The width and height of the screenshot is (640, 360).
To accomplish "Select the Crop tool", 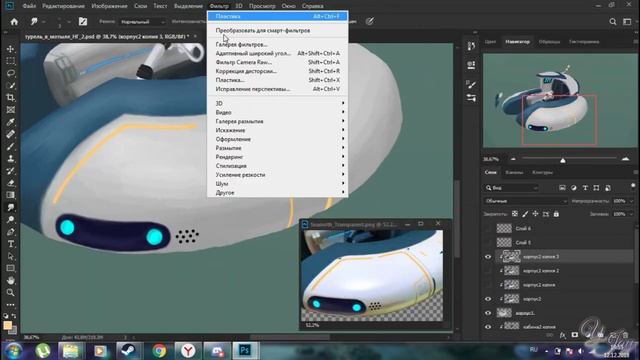I will (x=11, y=98).
